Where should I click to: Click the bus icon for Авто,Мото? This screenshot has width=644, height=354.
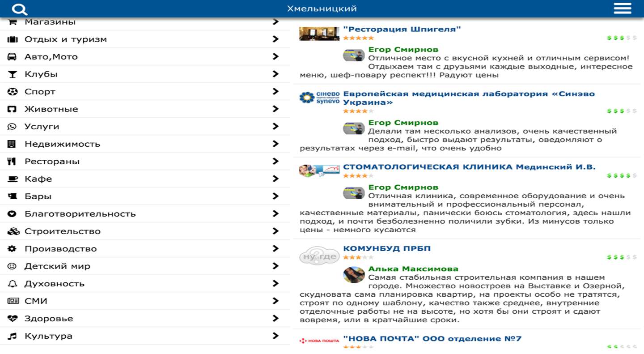pos(13,57)
